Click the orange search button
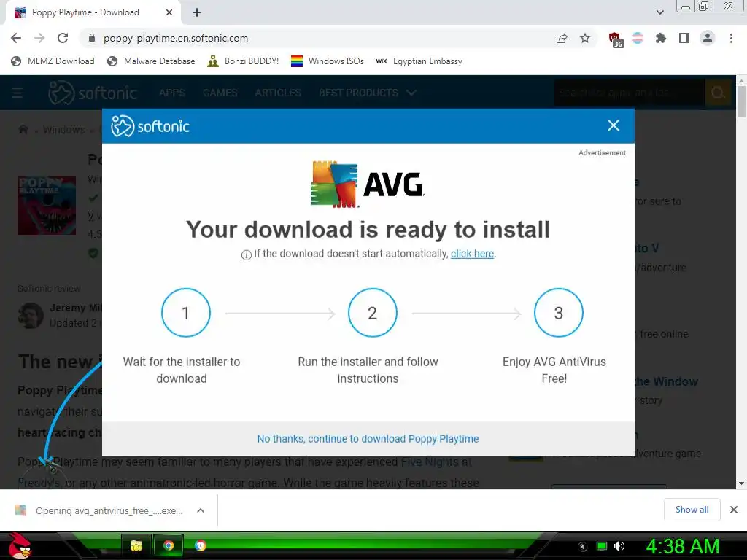The width and height of the screenshot is (747, 560). [x=718, y=93]
